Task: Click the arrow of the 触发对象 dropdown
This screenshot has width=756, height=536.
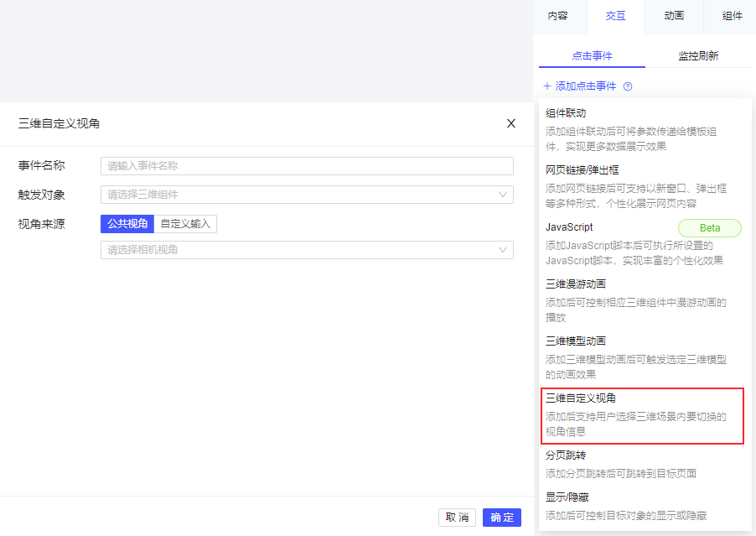Action: (502, 195)
